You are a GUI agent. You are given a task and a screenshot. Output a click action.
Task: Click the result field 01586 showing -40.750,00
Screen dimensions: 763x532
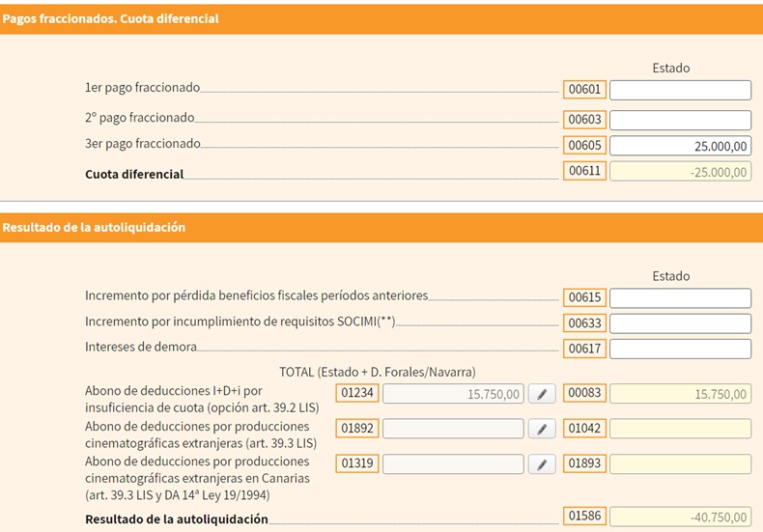coord(680,517)
